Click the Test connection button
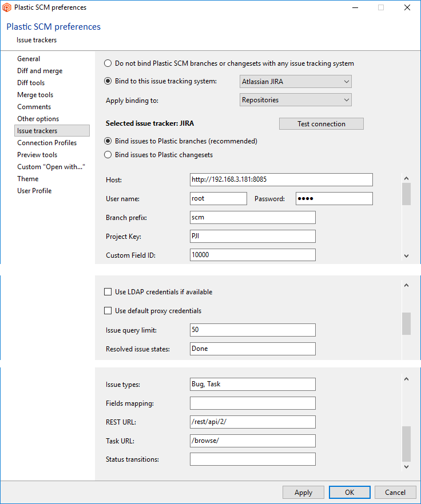Image resolution: width=421 pixels, height=504 pixels. (x=321, y=124)
